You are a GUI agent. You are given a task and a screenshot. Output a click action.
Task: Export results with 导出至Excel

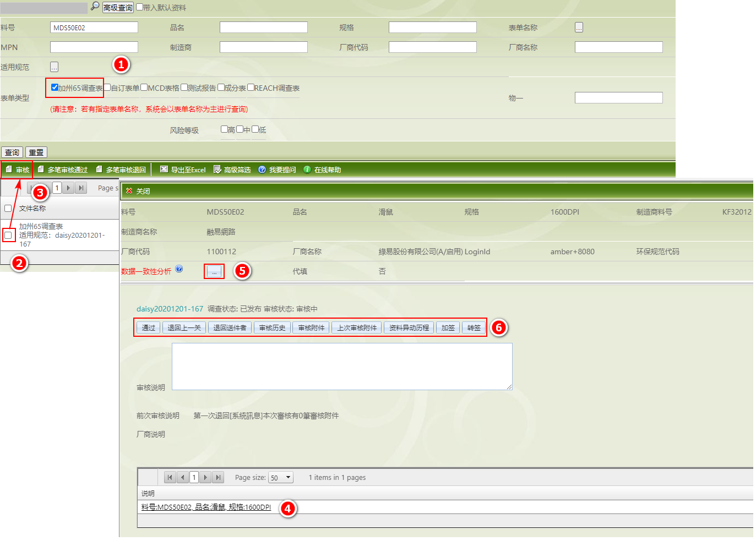pyautogui.click(x=183, y=170)
